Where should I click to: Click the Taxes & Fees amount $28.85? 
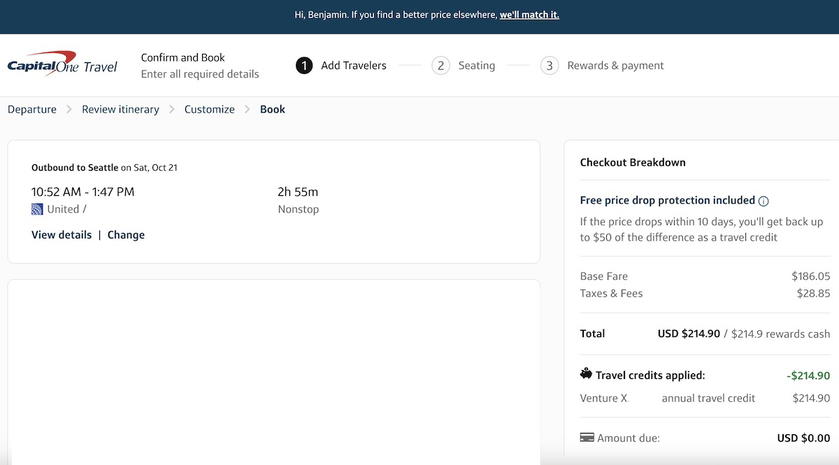click(813, 293)
